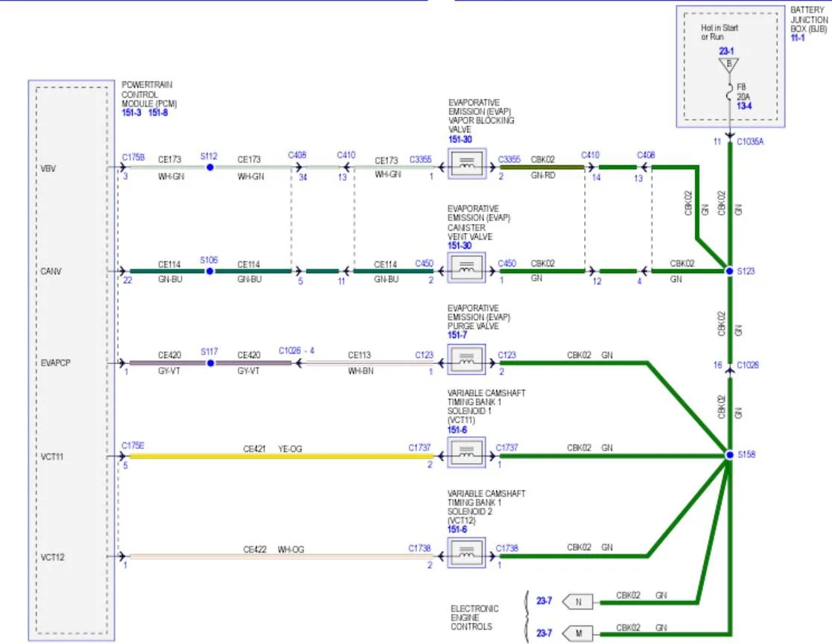
Task: Select the C175B connector label
Action: click(133, 158)
